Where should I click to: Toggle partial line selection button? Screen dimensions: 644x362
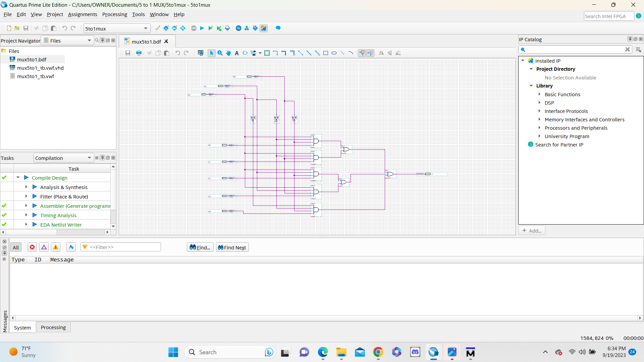370,53
